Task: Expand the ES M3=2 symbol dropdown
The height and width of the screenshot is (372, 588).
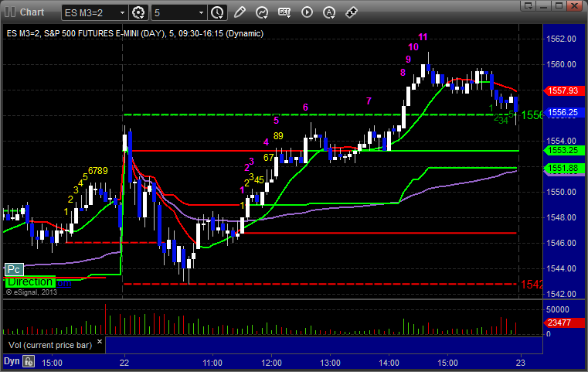Action: [x=122, y=13]
